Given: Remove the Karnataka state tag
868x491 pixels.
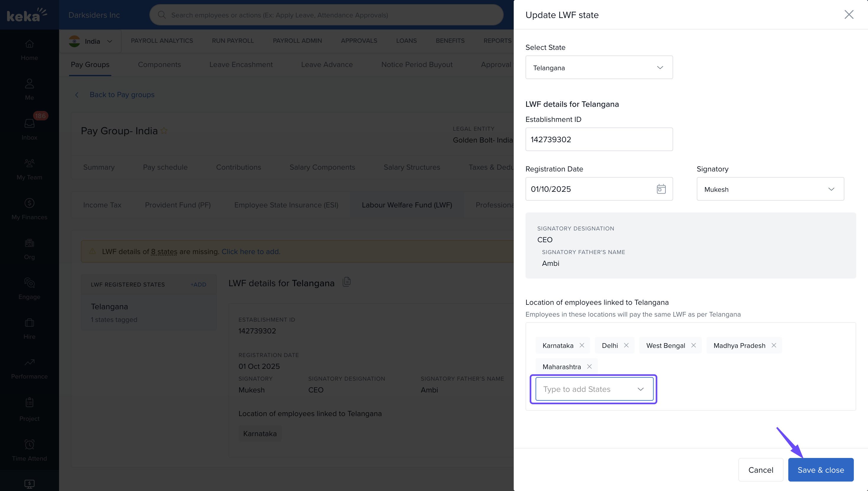Looking at the screenshot, I should coord(582,345).
